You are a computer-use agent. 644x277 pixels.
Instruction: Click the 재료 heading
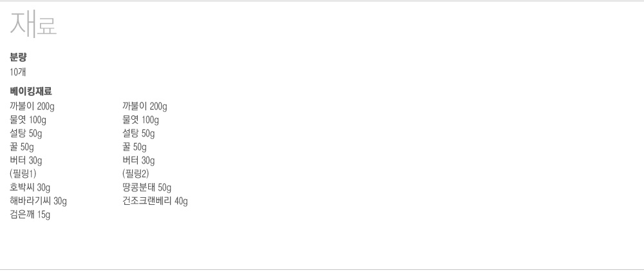coord(33,24)
